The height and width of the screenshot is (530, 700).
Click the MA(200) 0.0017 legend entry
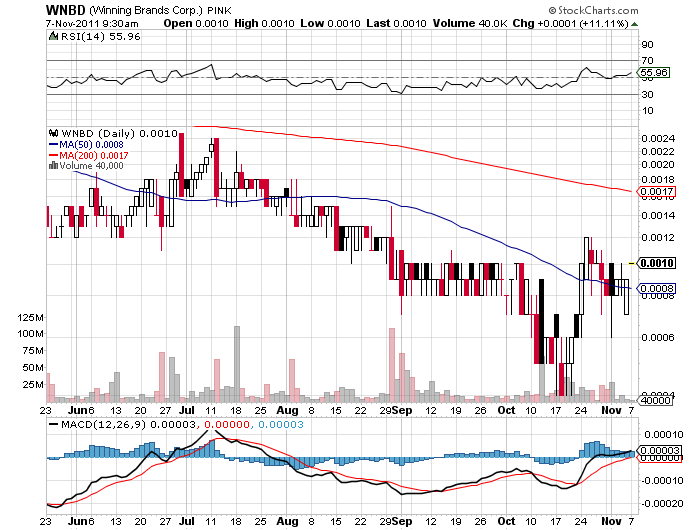pyautogui.click(x=88, y=155)
